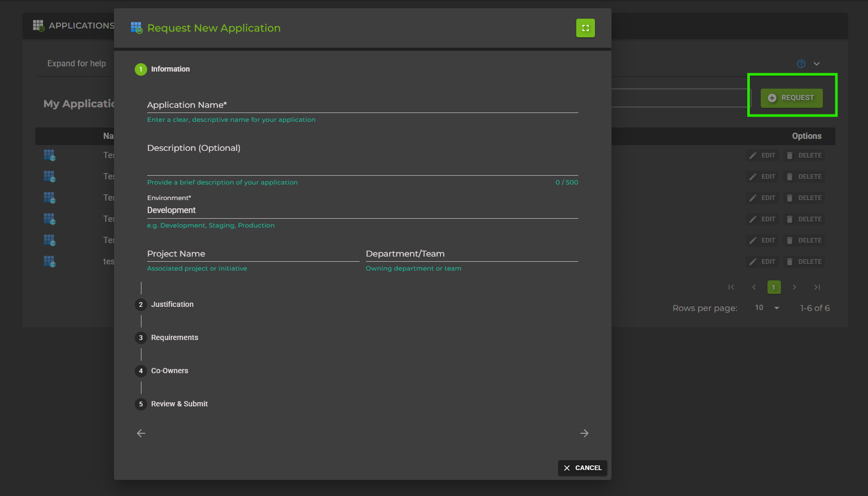868x496 pixels.
Task: Select the Justification step
Action: point(172,304)
